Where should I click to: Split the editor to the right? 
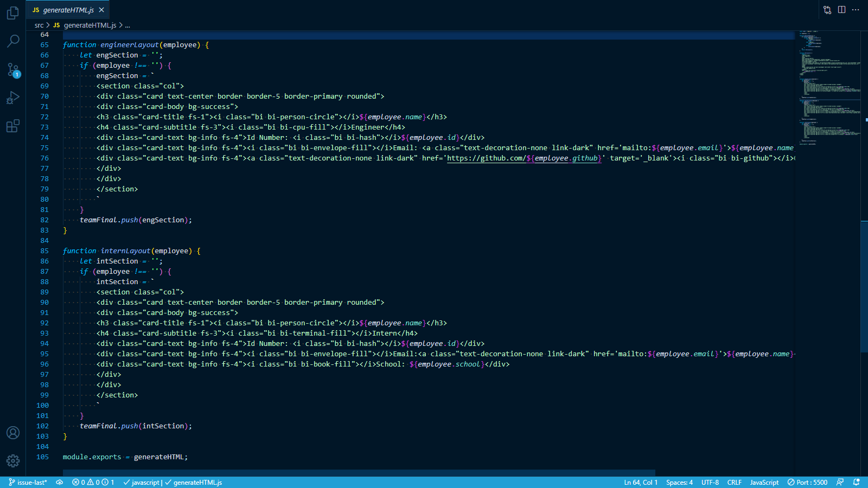coord(841,10)
